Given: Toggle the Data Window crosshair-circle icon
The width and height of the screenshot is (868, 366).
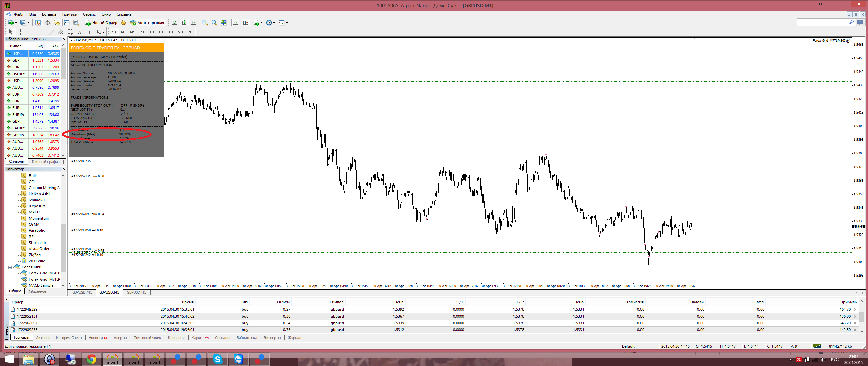Looking at the screenshot, I should [x=47, y=23].
